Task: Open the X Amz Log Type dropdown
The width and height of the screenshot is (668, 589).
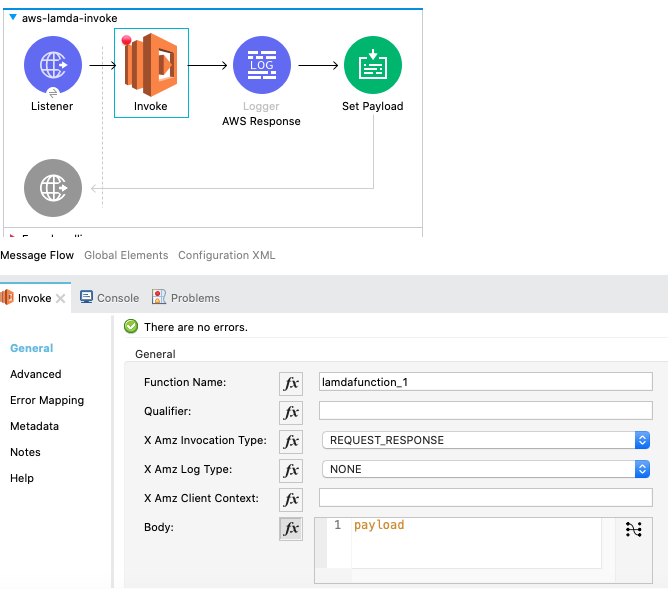Action: coord(486,469)
